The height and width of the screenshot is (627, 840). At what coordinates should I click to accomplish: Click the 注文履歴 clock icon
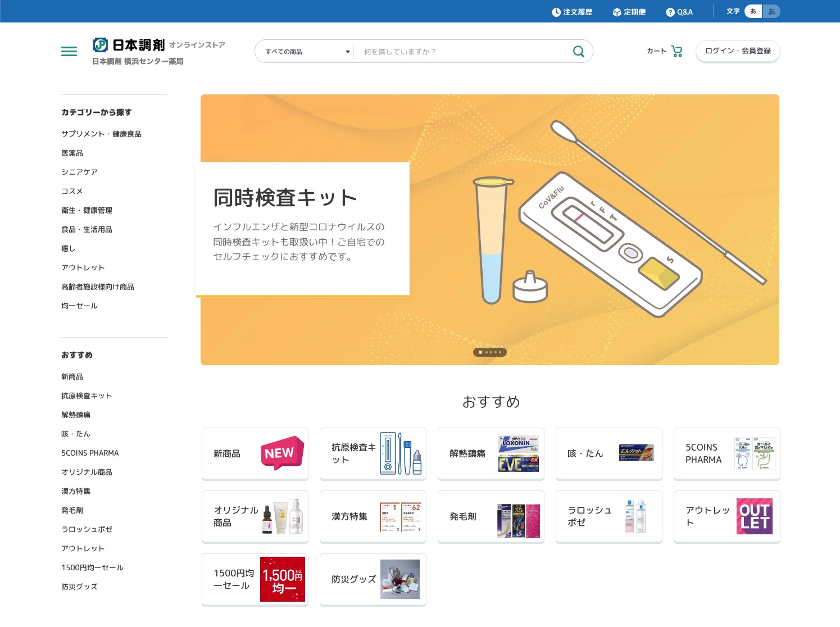pos(555,11)
